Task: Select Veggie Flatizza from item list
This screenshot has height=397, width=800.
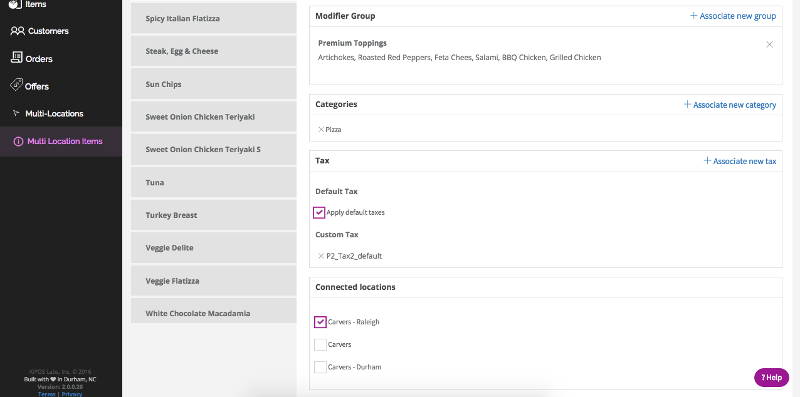Action: tap(214, 281)
